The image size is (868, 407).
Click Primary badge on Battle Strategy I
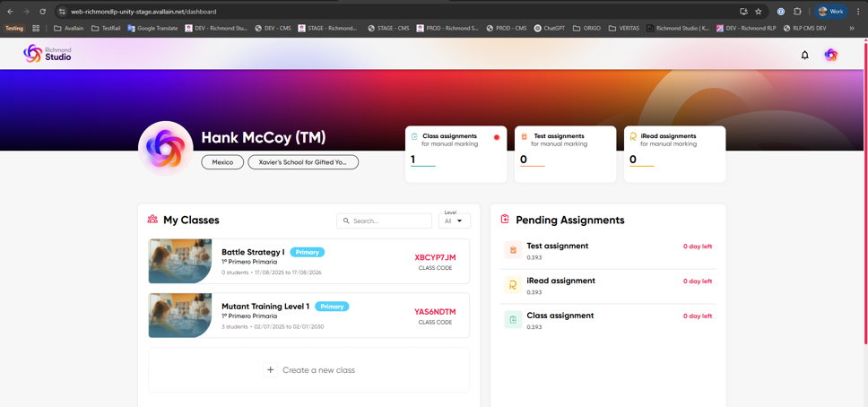(x=308, y=252)
